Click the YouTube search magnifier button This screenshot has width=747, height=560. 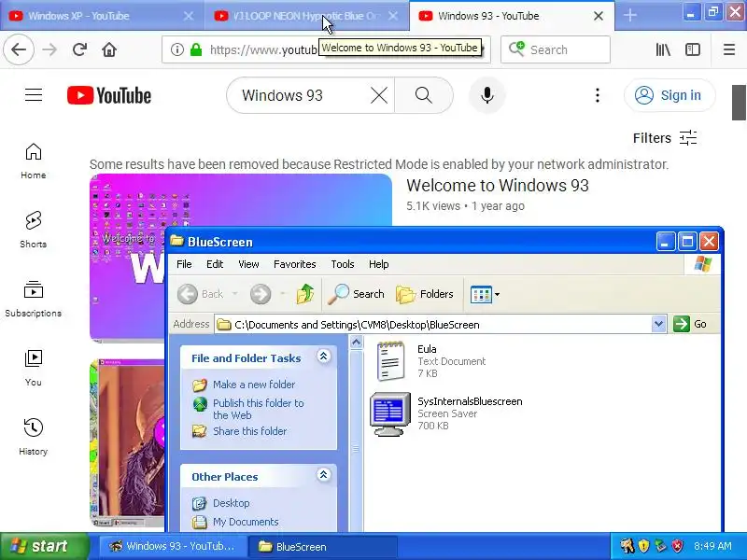point(424,95)
